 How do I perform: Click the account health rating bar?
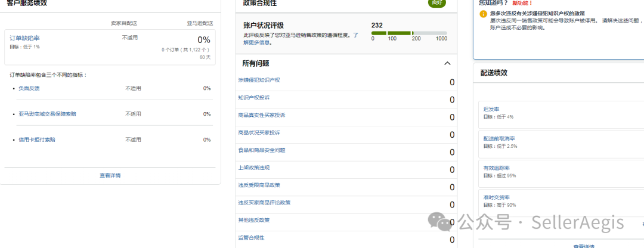409,33
